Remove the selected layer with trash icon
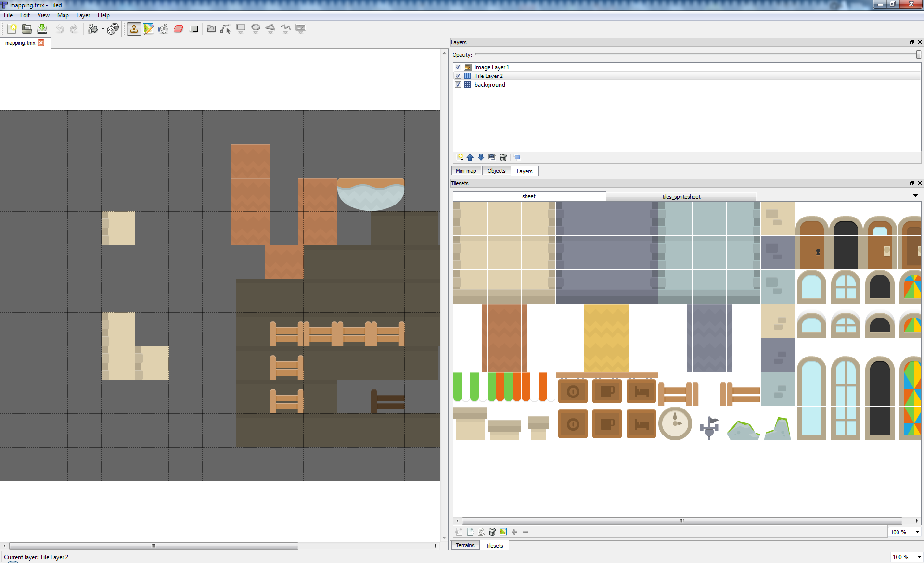The width and height of the screenshot is (924, 563). (503, 157)
